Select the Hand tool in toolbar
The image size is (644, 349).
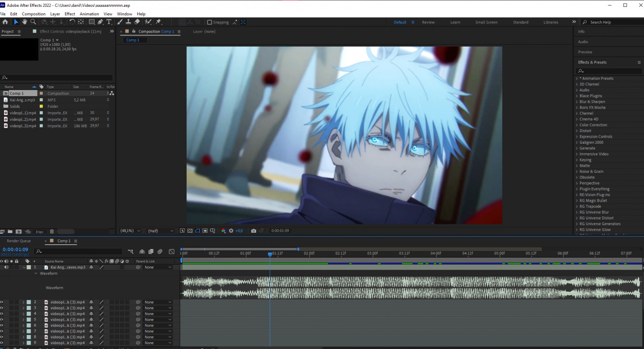tap(25, 22)
